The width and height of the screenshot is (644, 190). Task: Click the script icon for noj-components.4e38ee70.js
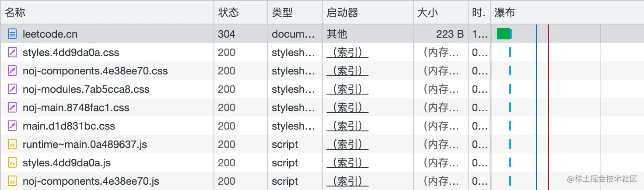click(13, 181)
